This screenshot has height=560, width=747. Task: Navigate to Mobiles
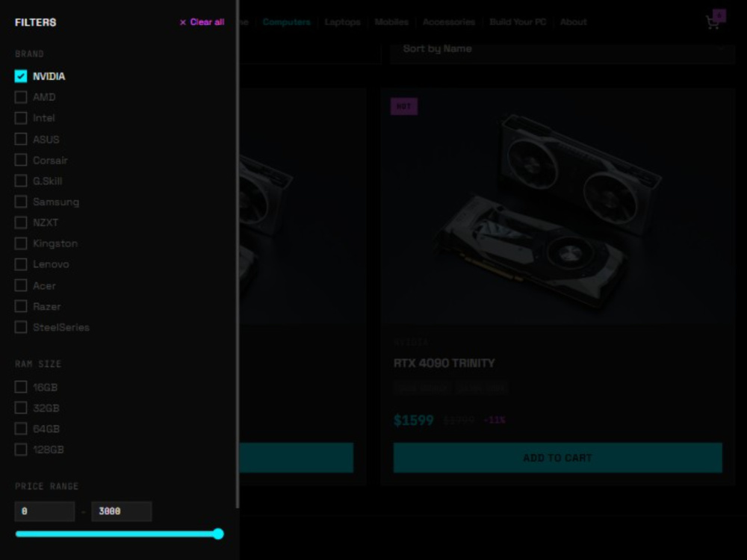click(391, 22)
